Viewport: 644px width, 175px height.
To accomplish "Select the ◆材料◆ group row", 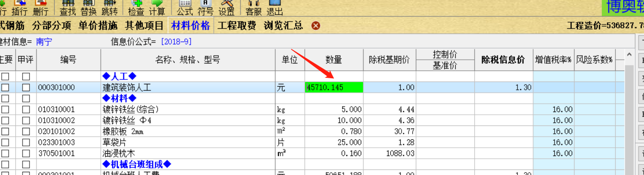I will pos(119,98).
